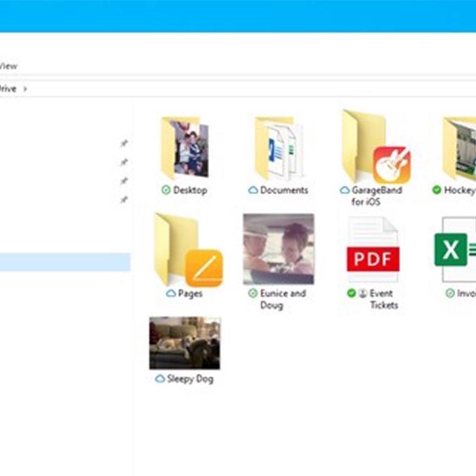Click the empty area of the address bar
This screenshot has width=476, height=476.
[251, 89]
